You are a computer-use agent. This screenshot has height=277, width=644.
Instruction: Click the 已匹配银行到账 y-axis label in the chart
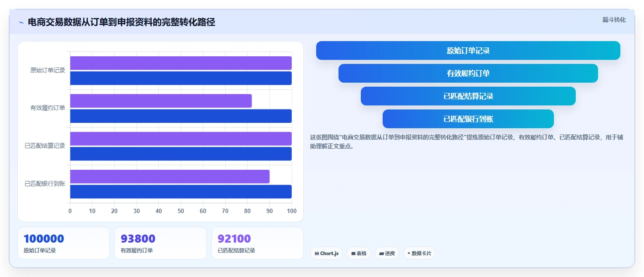(45, 184)
